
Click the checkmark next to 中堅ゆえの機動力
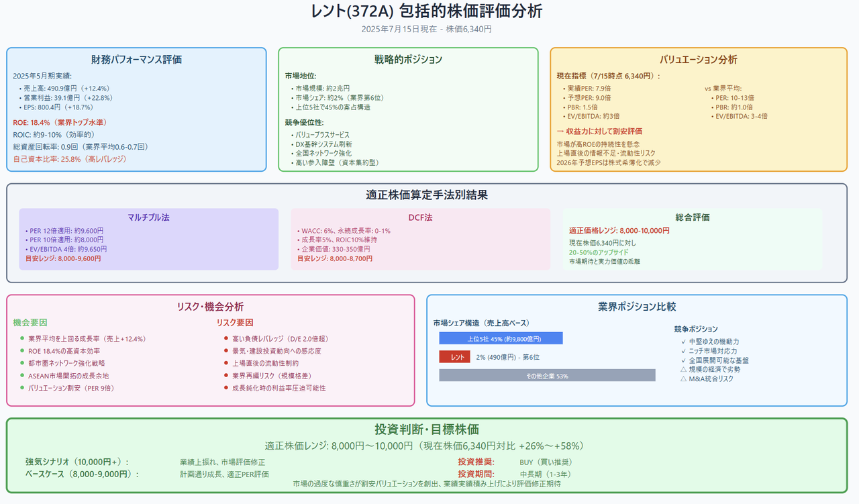click(x=683, y=342)
